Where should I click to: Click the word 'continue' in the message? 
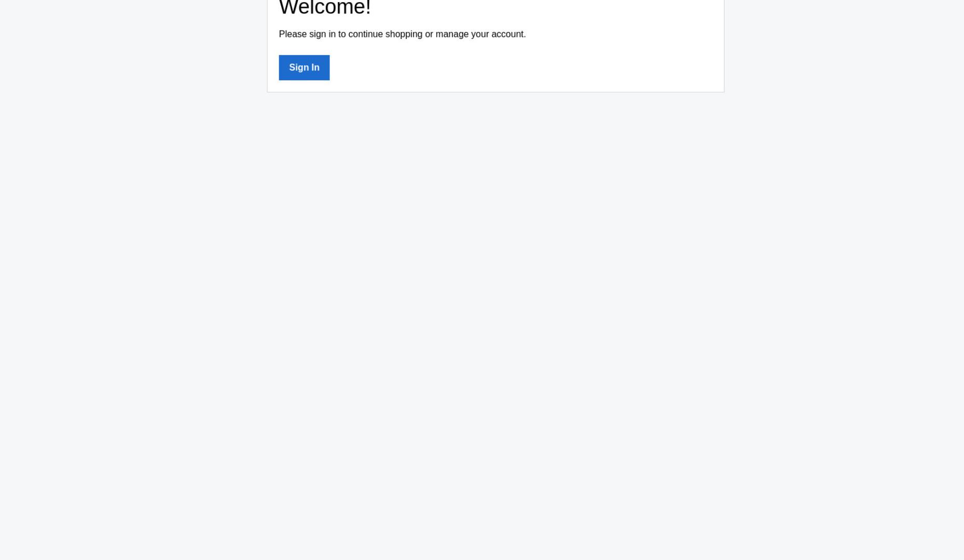tap(365, 34)
